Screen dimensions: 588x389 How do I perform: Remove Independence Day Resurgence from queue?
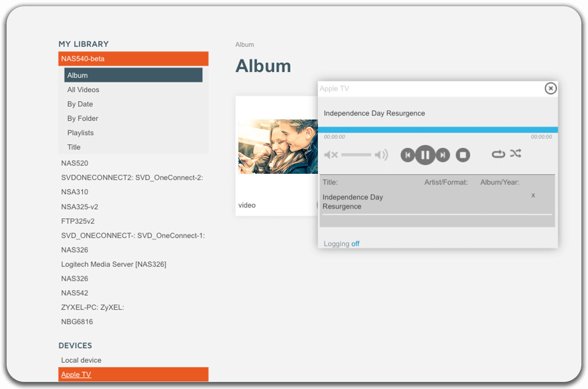[x=533, y=195]
